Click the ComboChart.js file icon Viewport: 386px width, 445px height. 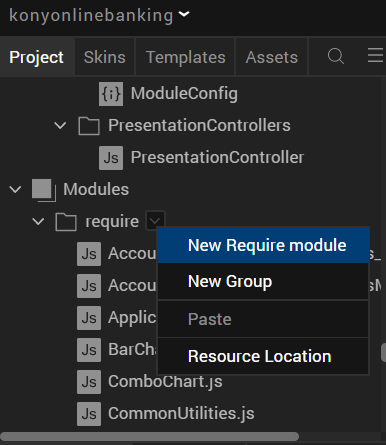coord(89,382)
